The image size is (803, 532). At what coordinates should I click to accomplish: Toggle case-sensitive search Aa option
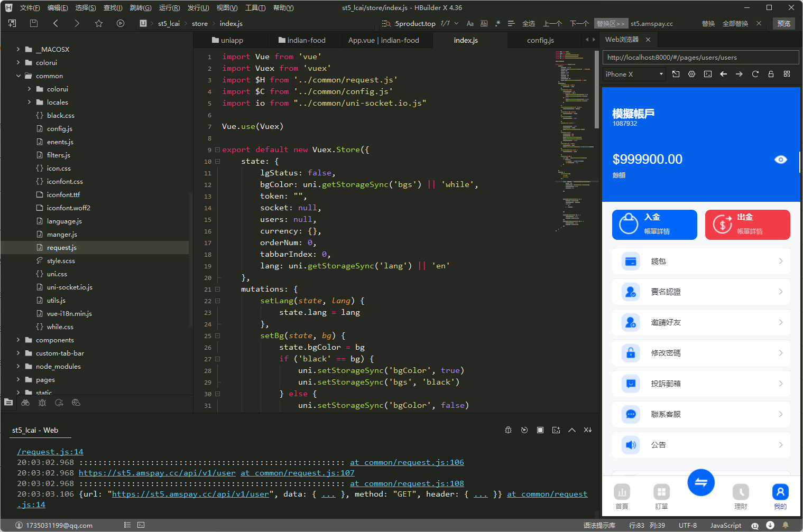[x=470, y=23]
